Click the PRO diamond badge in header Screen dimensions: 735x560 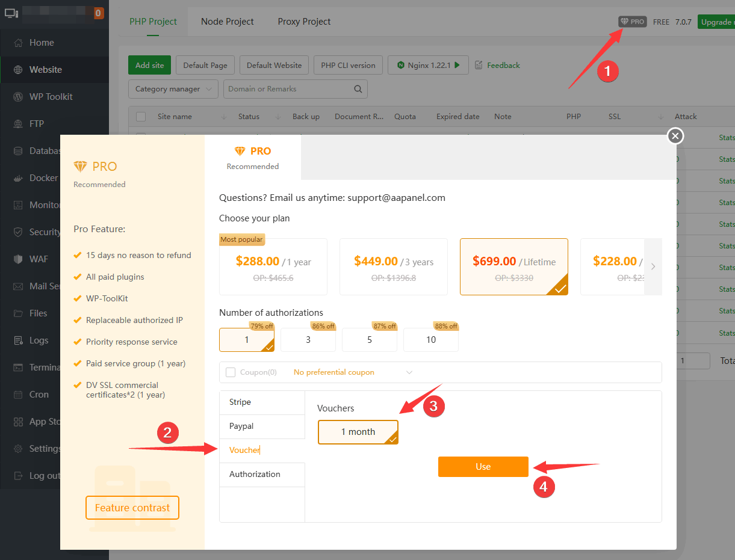coord(633,22)
